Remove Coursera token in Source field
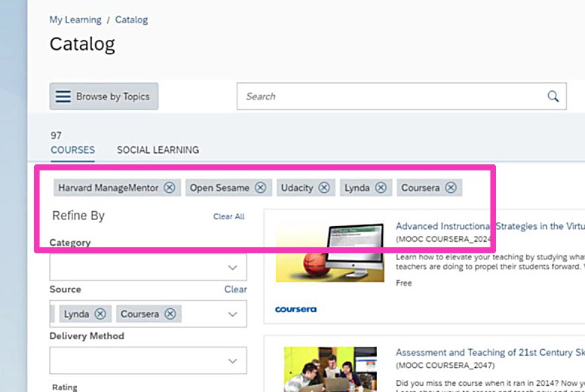The image size is (585, 392). pyautogui.click(x=170, y=314)
